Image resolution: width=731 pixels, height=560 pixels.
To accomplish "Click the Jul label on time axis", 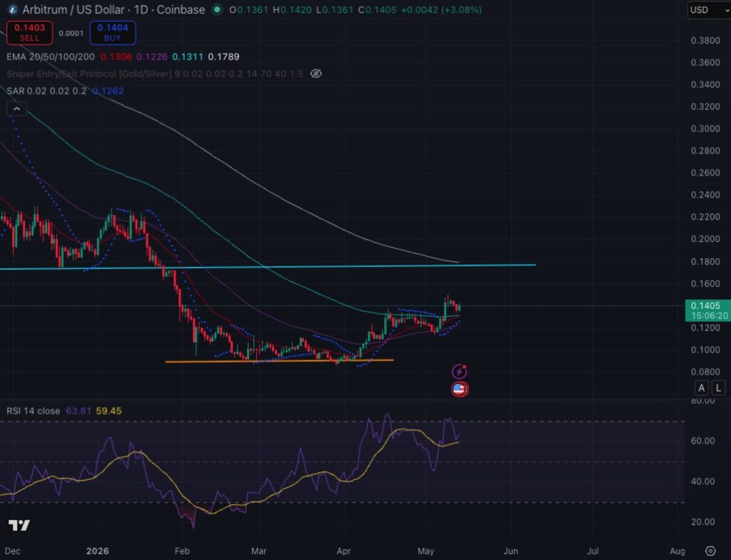I will click(593, 551).
